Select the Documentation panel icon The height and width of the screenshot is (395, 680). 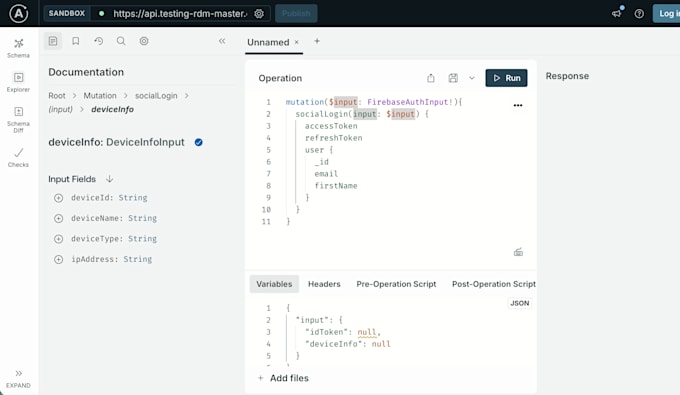coord(53,41)
